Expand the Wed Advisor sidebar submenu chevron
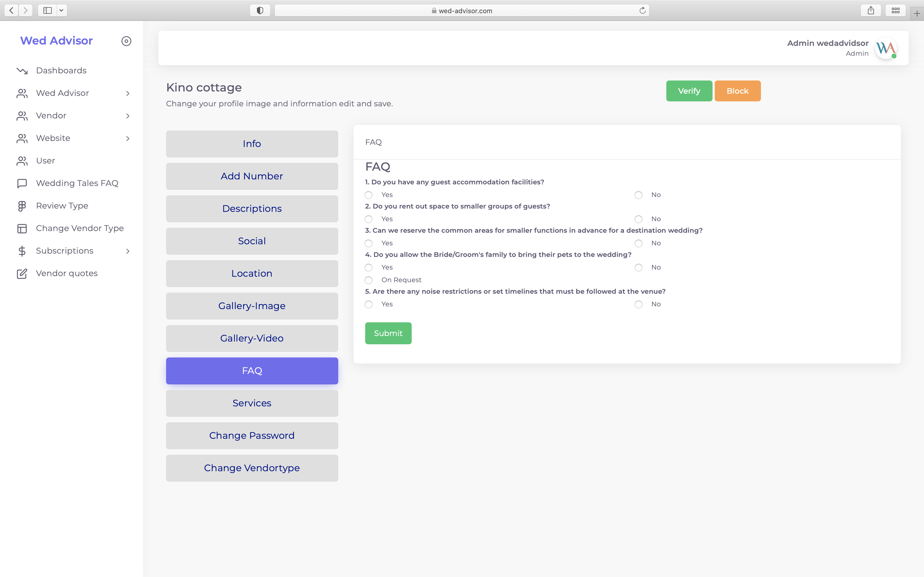The image size is (924, 577). pyautogui.click(x=128, y=93)
